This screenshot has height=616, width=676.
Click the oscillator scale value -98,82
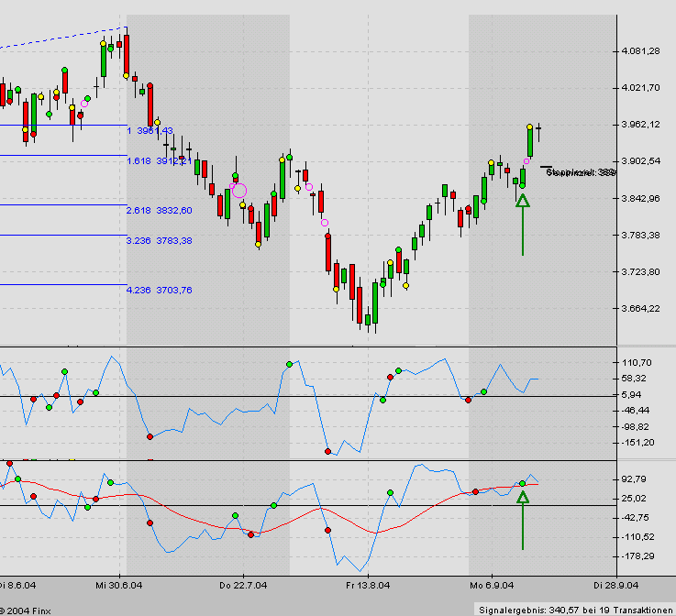coord(636,427)
